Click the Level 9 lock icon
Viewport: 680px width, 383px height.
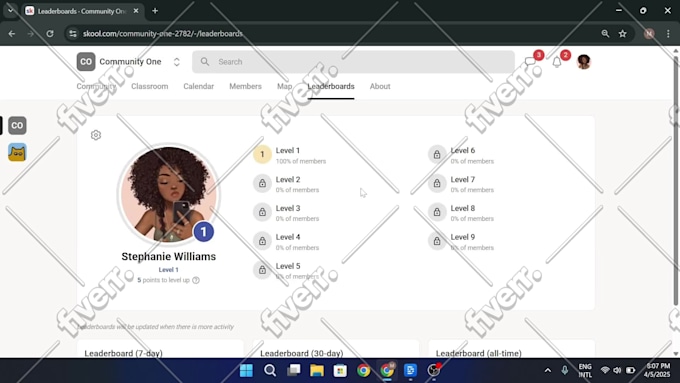(x=437, y=241)
